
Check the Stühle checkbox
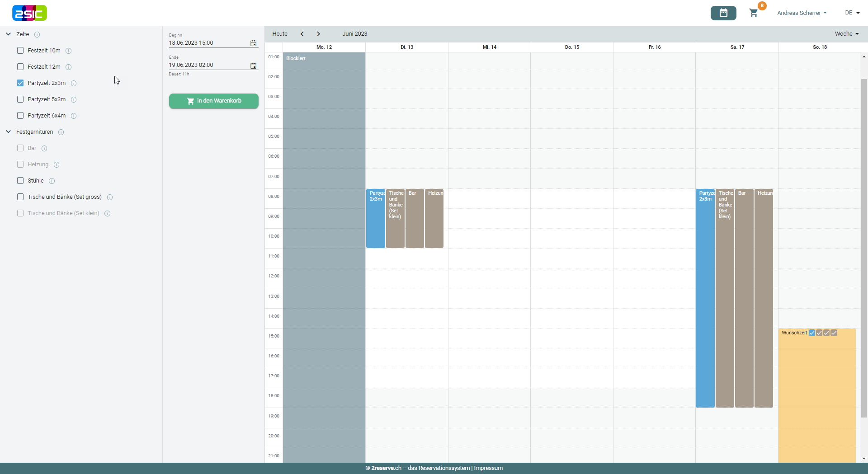tap(20, 181)
